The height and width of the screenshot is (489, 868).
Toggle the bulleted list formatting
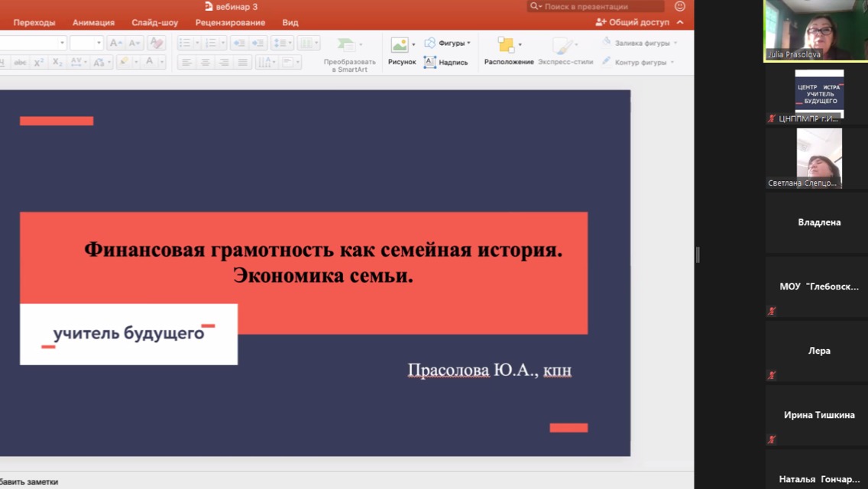(x=185, y=43)
